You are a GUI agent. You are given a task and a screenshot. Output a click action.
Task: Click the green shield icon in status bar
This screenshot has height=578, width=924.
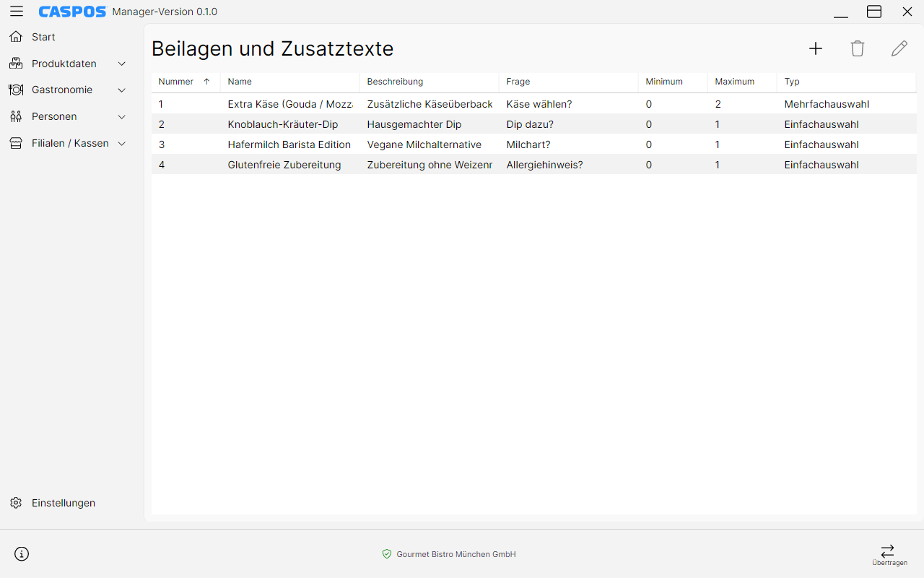(387, 554)
